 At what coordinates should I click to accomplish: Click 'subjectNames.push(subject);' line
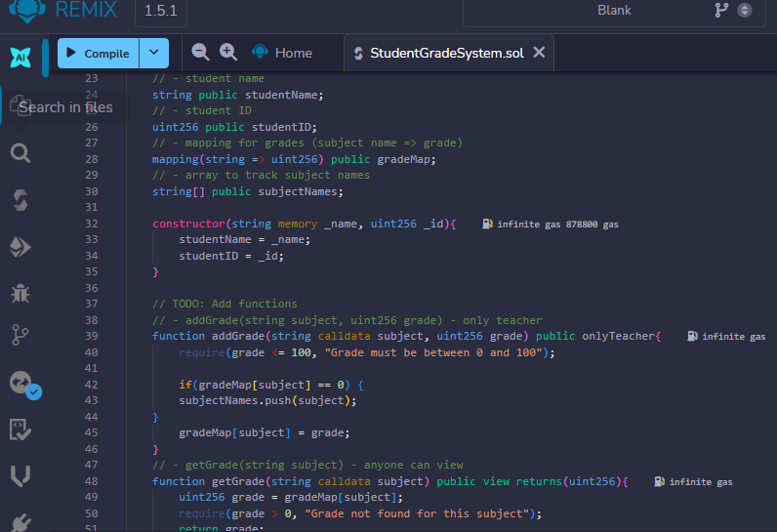click(x=267, y=401)
